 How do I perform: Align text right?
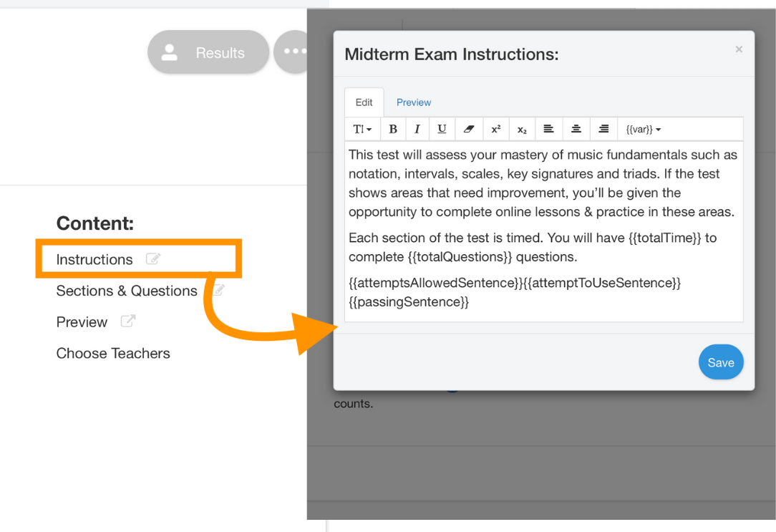tap(603, 129)
